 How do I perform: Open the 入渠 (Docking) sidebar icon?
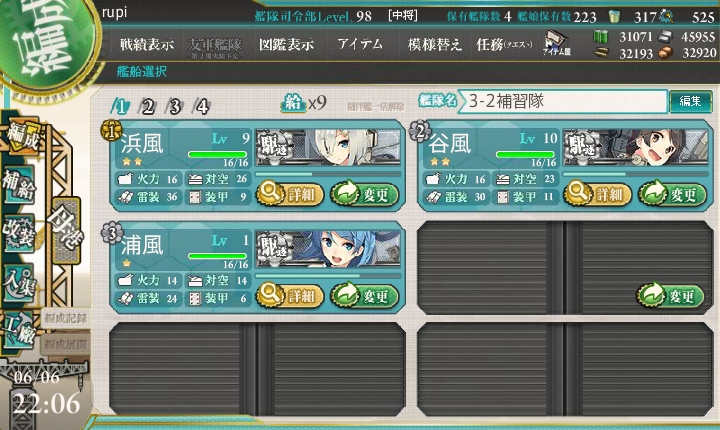pos(19,282)
